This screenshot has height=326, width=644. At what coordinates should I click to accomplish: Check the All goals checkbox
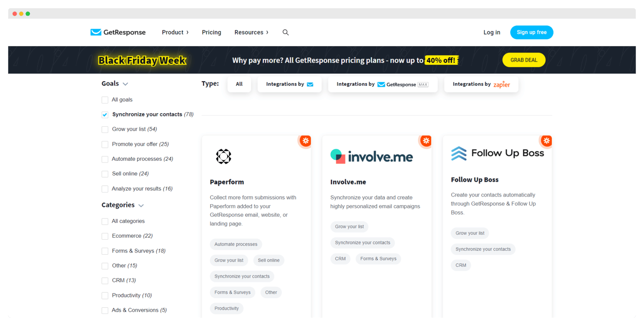pos(105,100)
